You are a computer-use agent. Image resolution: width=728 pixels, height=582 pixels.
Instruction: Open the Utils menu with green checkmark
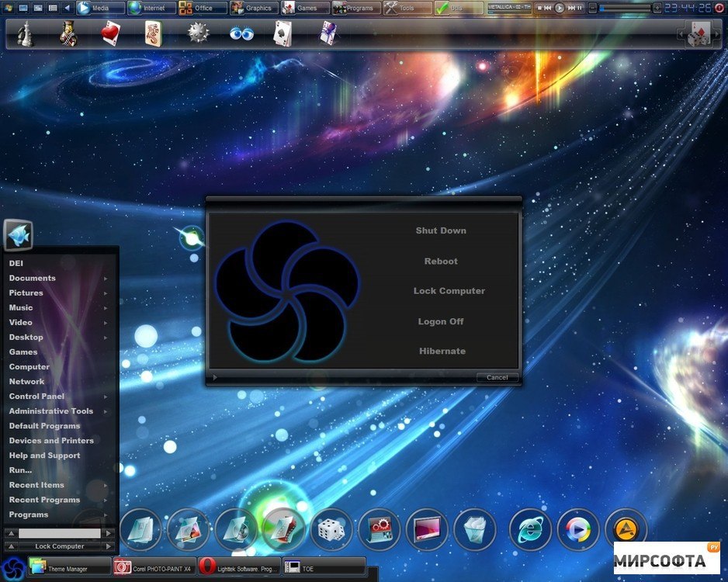click(459, 8)
